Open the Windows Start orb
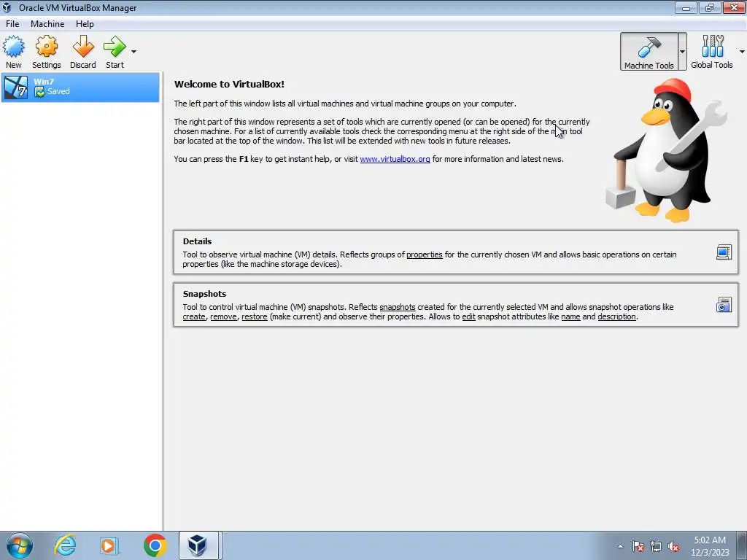This screenshot has width=747, height=560. [19, 545]
